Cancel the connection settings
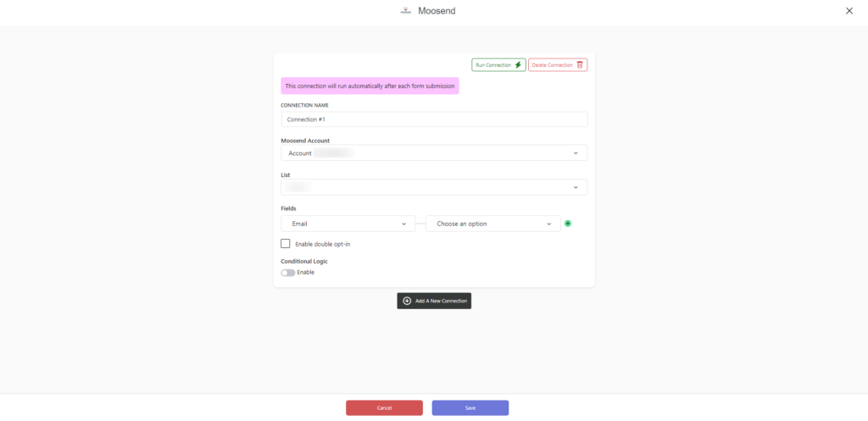868x421 pixels. pos(384,407)
